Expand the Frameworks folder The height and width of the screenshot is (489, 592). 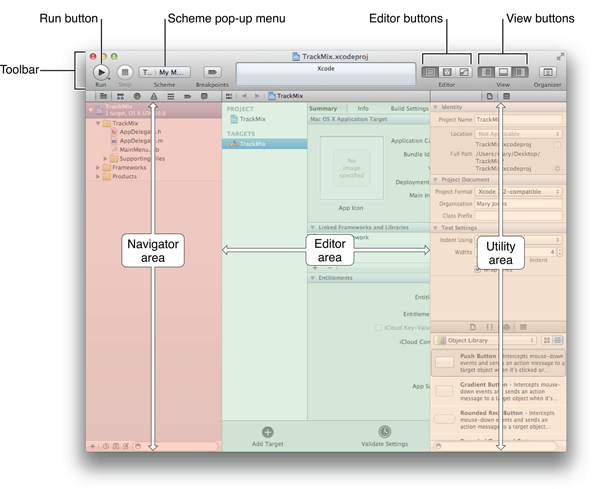coord(98,167)
